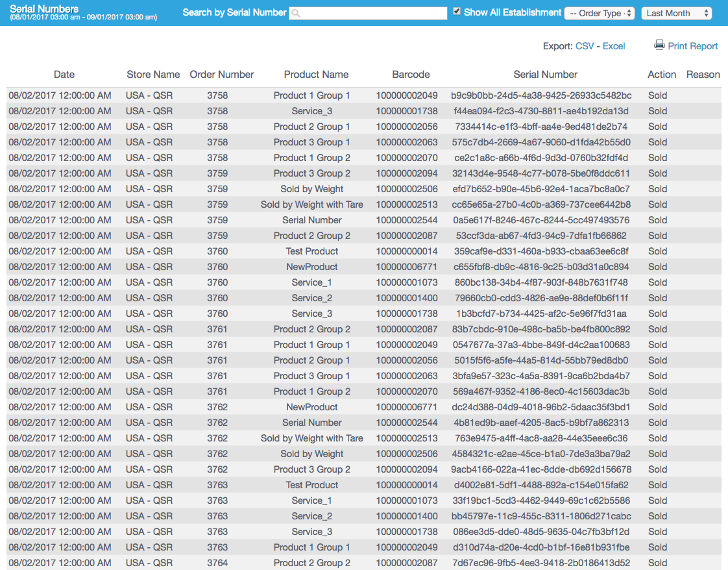Click the Barcode column header
Viewport: 728px width, 570px height.
(x=411, y=75)
